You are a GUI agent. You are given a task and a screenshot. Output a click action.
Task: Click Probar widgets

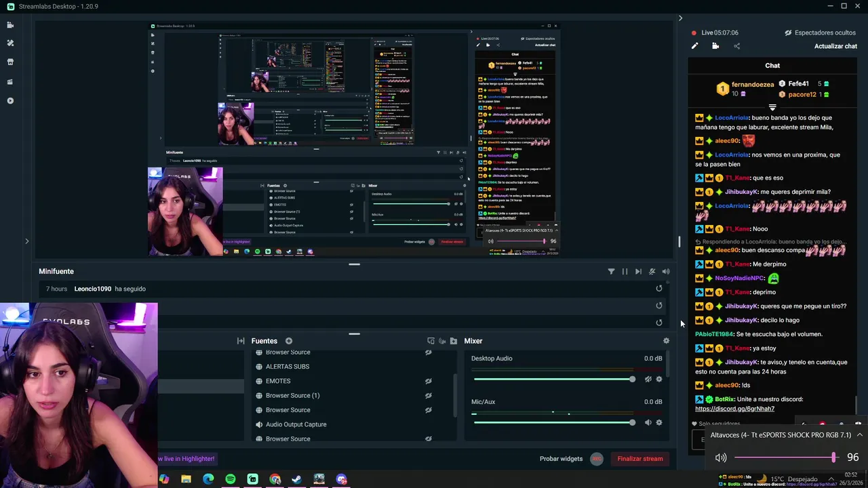[561, 459]
